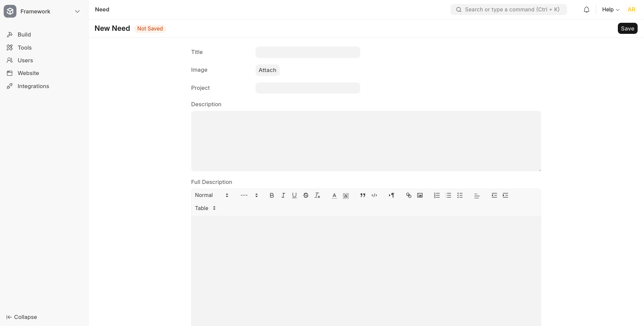Focus the Project link field
644x326 pixels.
[x=308, y=88]
